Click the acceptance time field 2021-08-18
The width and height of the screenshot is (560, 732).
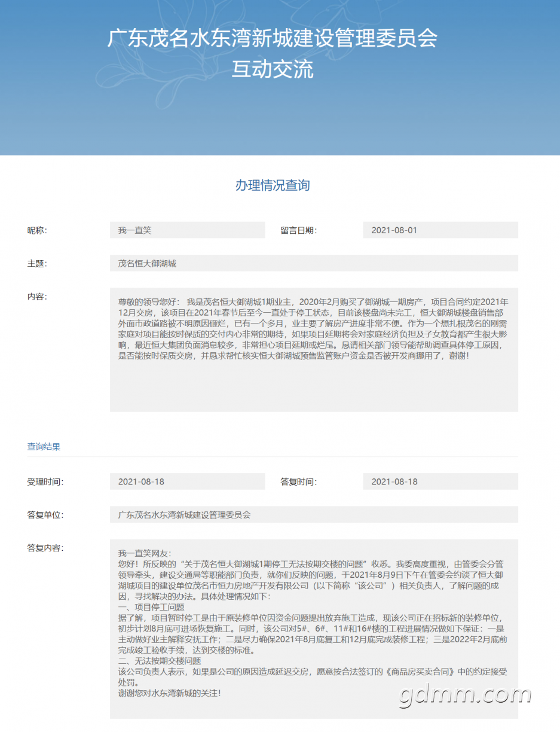click(x=187, y=481)
